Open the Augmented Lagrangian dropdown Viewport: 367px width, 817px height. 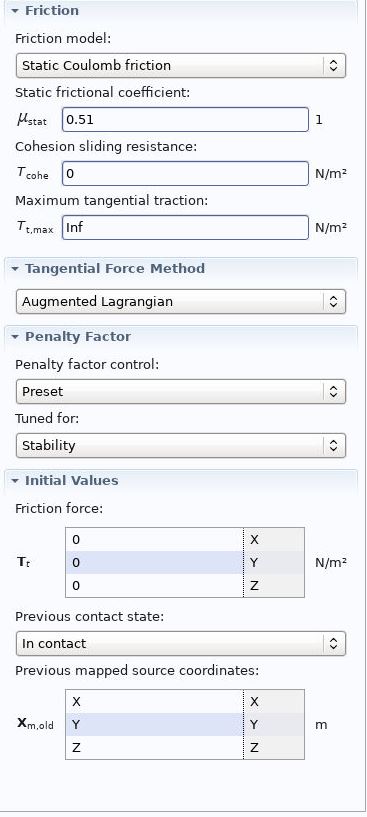pos(180,302)
